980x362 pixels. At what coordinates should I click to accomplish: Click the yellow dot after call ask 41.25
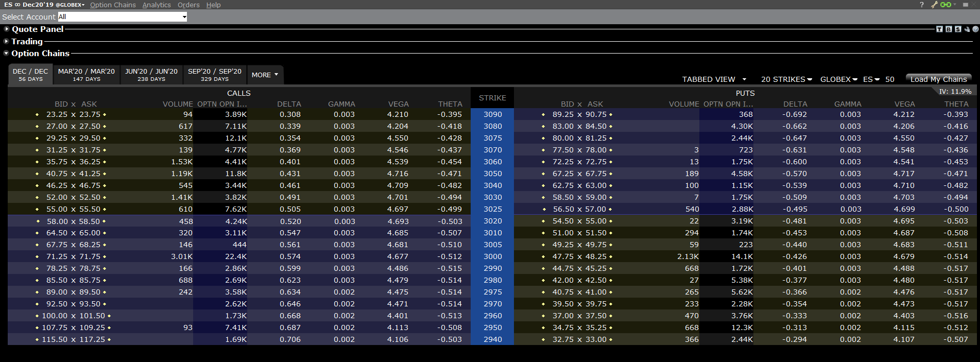click(105, 174)
